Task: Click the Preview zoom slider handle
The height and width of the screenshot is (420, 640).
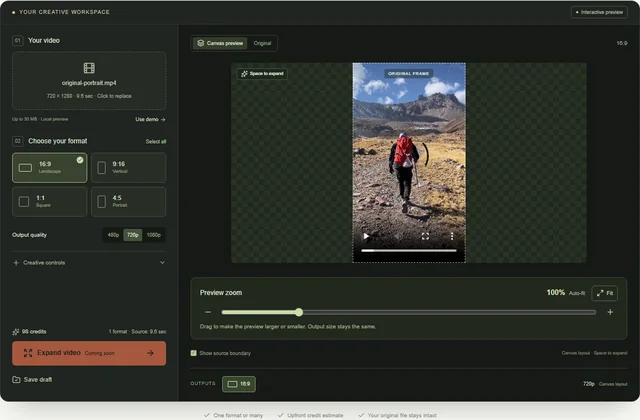Action: pos(299,312)
